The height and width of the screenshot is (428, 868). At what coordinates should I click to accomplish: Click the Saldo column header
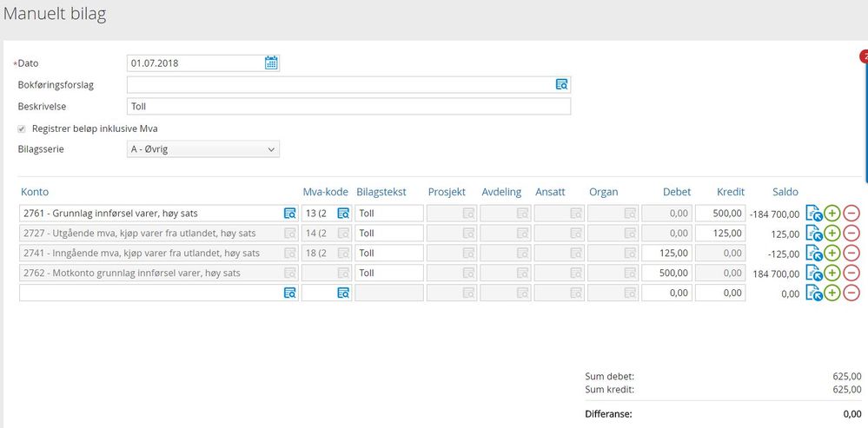(785, 192)
